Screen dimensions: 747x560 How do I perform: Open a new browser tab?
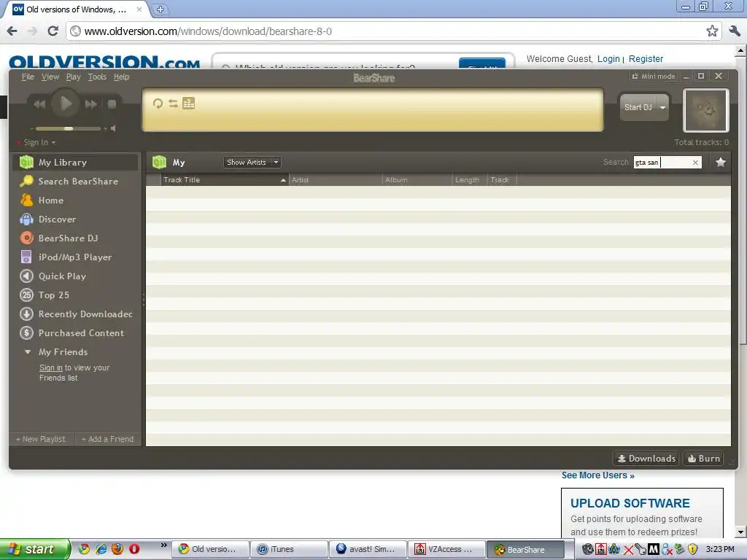coord(160,9)
